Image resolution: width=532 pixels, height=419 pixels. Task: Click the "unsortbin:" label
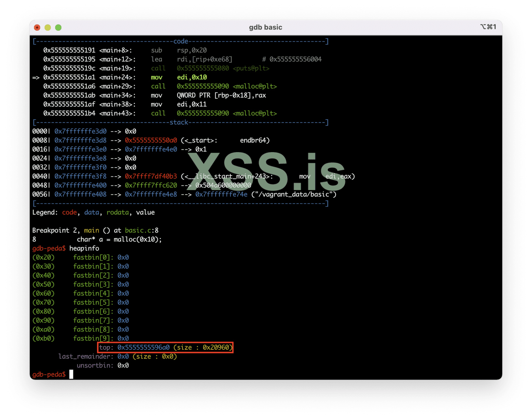[95, 366]
